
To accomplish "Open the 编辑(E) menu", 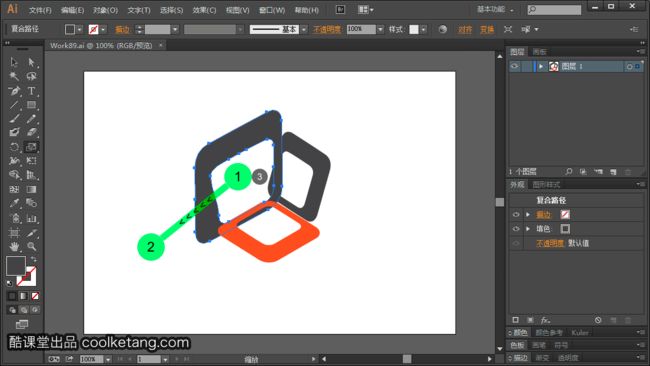I will [x=73, y=10].
